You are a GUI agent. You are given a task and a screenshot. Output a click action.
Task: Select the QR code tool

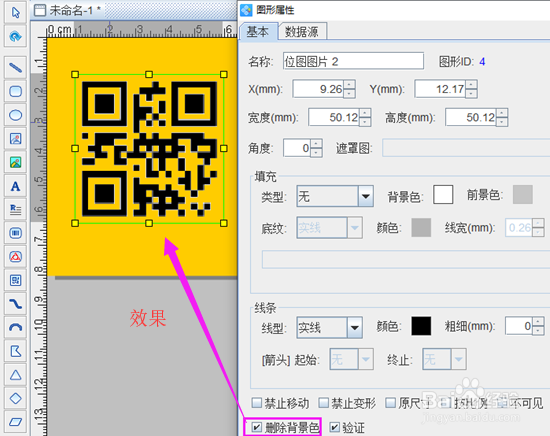15,280
